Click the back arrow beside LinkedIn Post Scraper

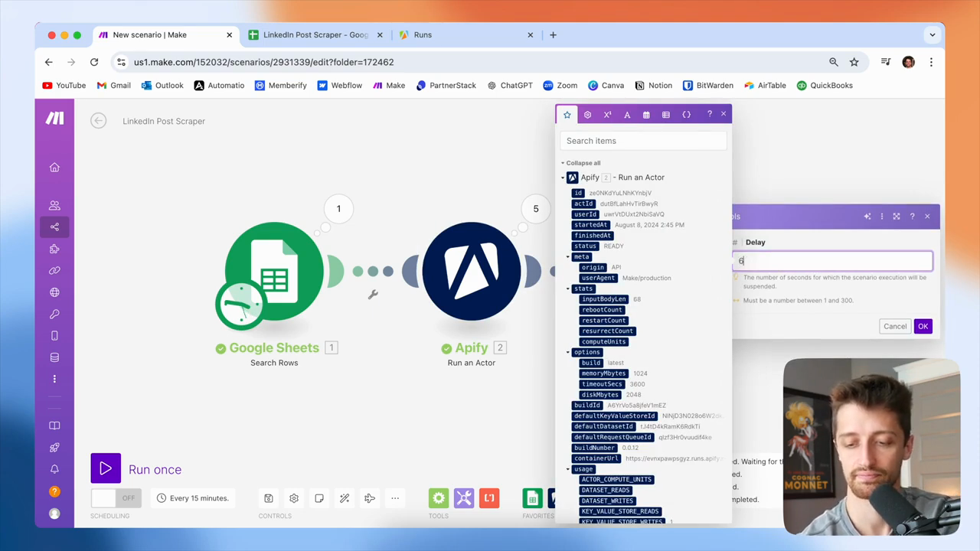(x=98, y=121)
